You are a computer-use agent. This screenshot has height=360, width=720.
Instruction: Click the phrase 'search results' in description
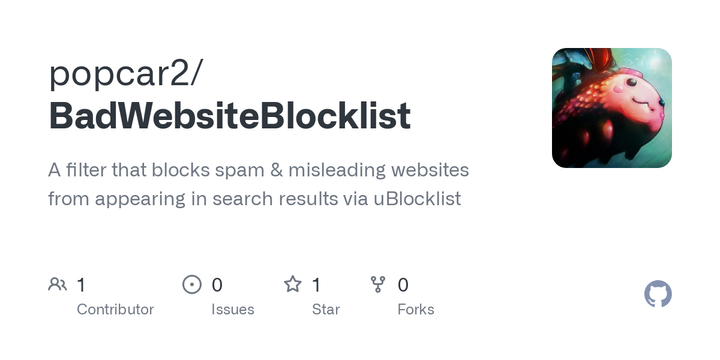coord(275,199)
